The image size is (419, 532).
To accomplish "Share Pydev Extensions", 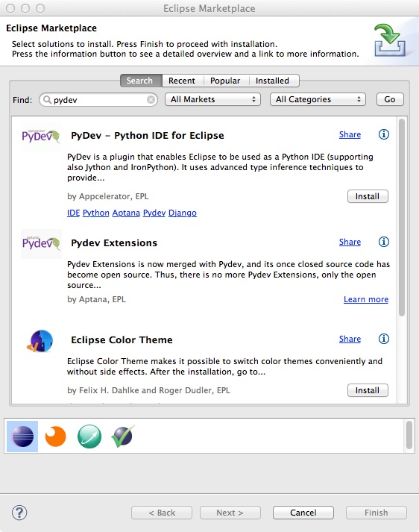I will (x=350, y=242).
